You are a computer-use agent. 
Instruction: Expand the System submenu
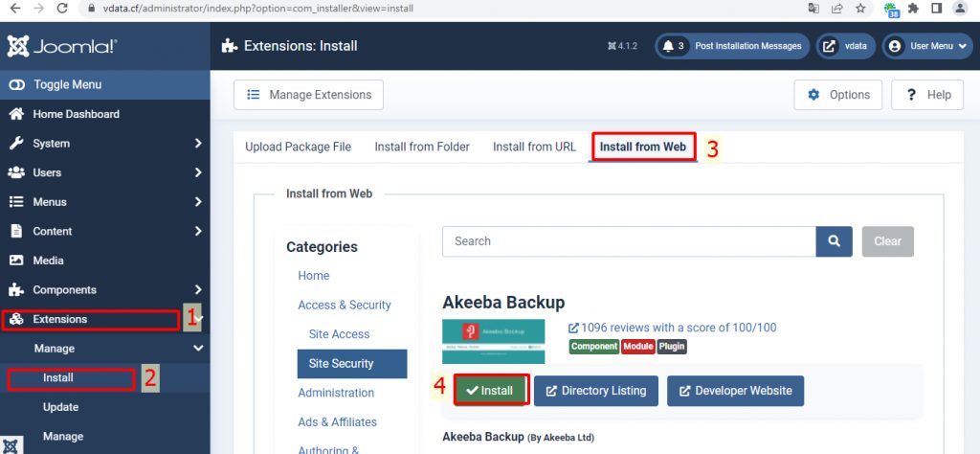pyautogui.click(x=197, y=144)
